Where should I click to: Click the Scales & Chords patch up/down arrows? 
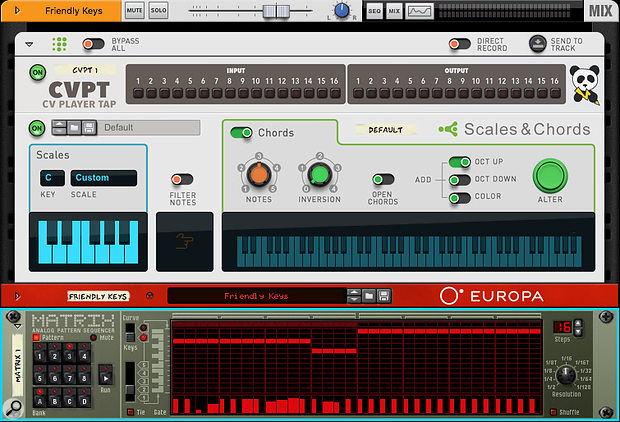pyautogui.click(x=59, y=128)
